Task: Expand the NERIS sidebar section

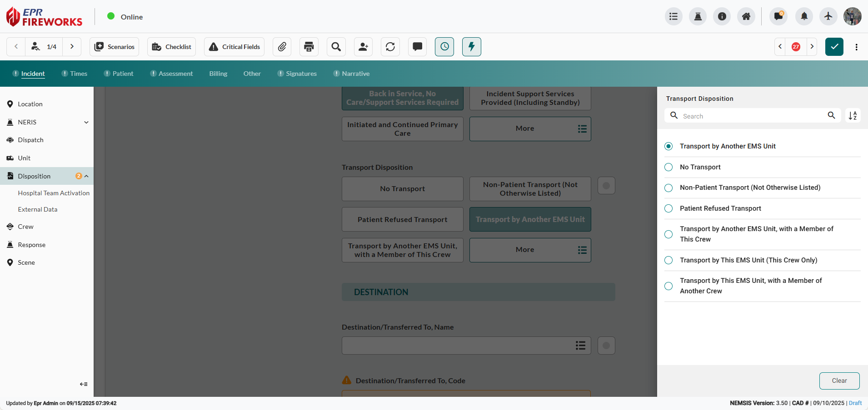Action: (x=86, y=122)
